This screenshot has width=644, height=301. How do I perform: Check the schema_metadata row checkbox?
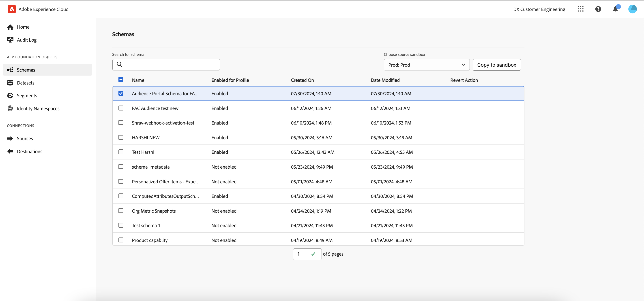click(121, 166)
